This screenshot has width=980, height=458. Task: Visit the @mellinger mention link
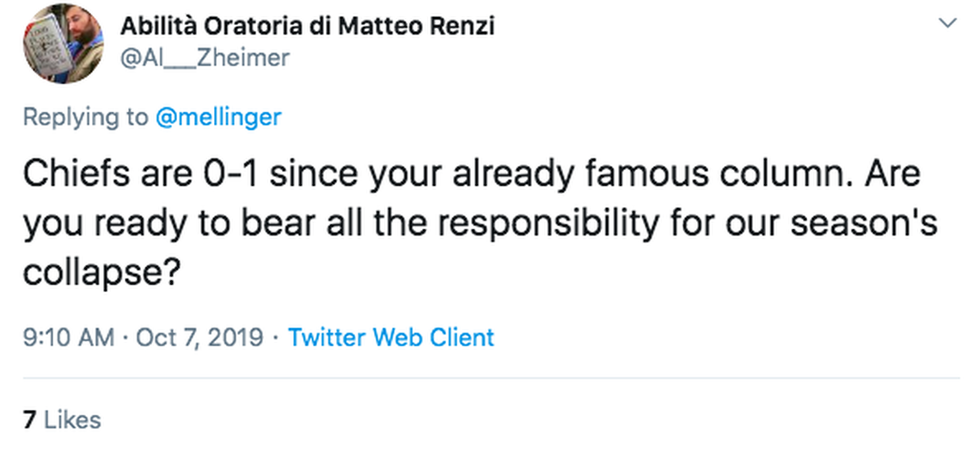coord(217,117)
